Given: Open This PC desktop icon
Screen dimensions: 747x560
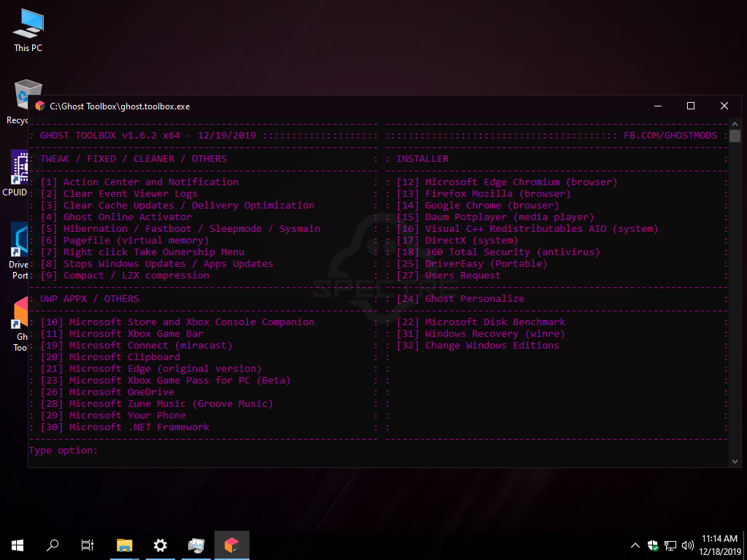Looking at the screenshot, I should click(28, 30).
